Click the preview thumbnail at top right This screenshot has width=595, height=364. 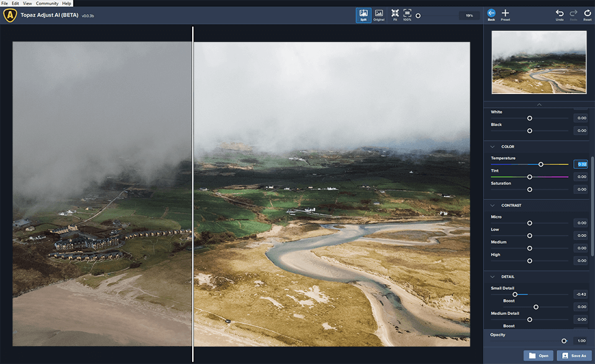(x=539, y=62)
